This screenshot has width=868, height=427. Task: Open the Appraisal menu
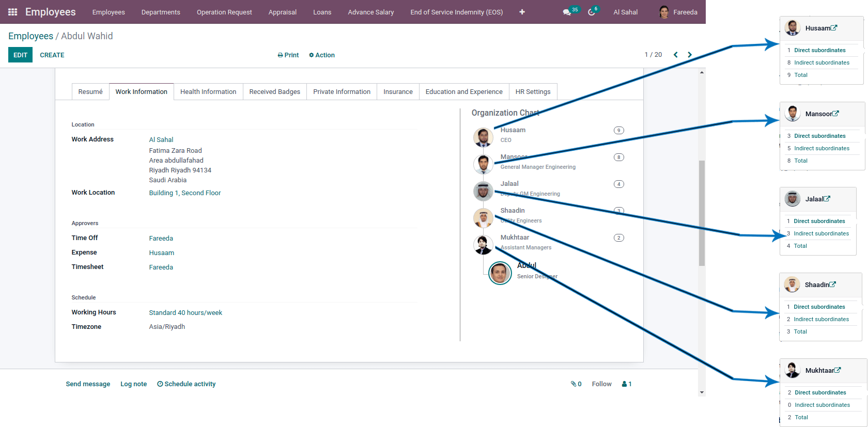[x=283, y=12]
